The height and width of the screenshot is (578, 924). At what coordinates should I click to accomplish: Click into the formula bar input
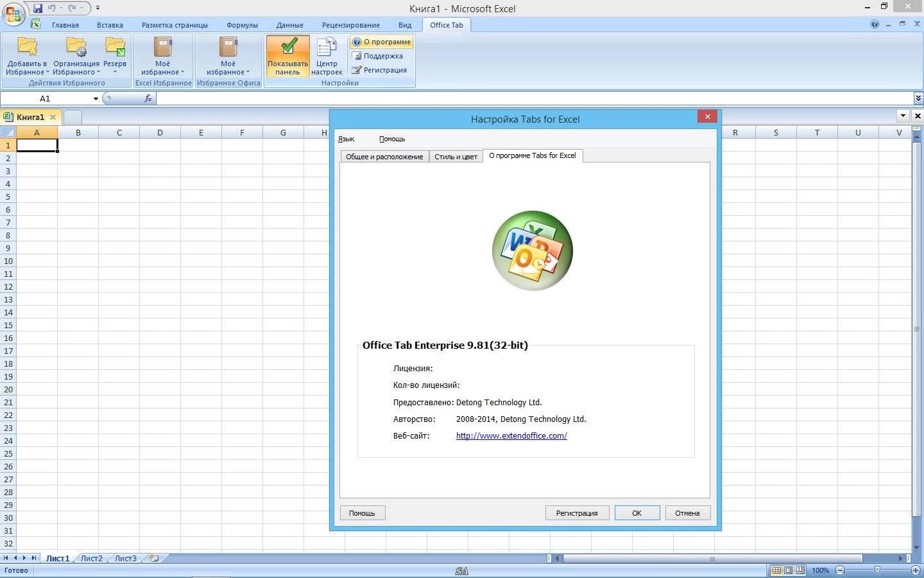pos(535,98)
